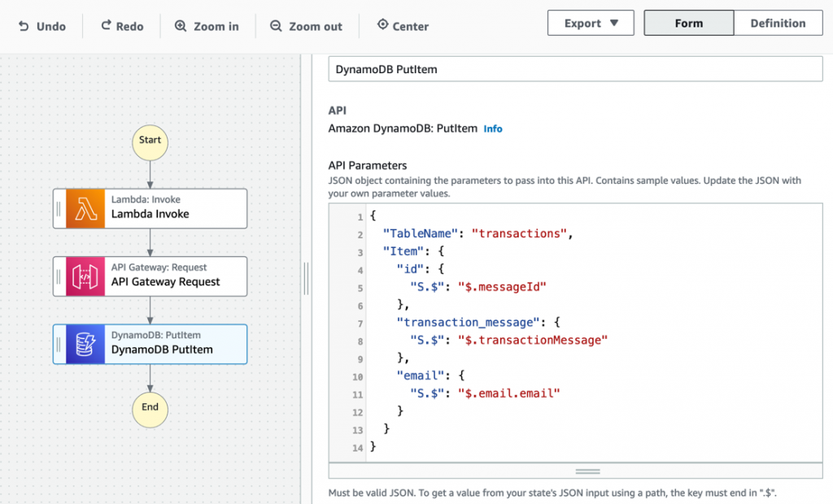Click the Undo arrow icon

(24, 26)
